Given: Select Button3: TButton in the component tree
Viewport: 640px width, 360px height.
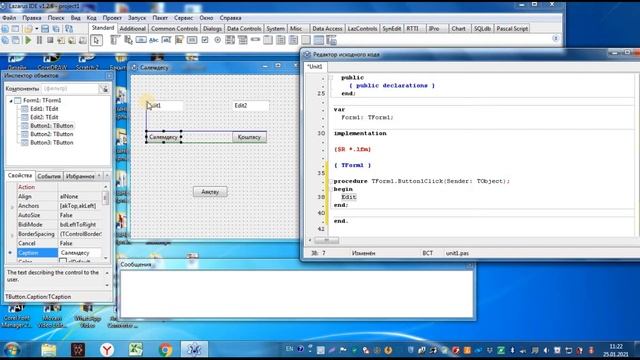Looking at the screenshot, I should pyautogui.click(x=51, y=143).
